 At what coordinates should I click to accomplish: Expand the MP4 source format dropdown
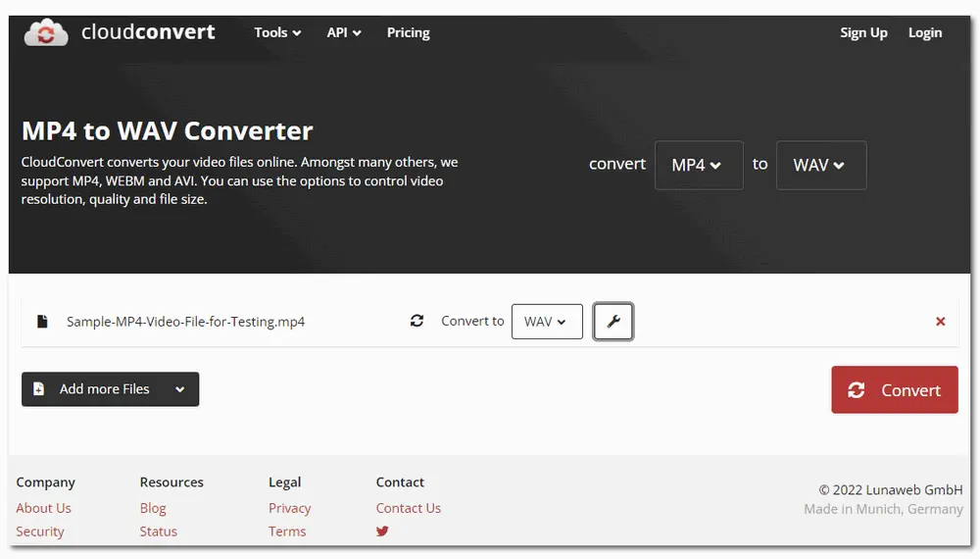[x=699, y=165]
